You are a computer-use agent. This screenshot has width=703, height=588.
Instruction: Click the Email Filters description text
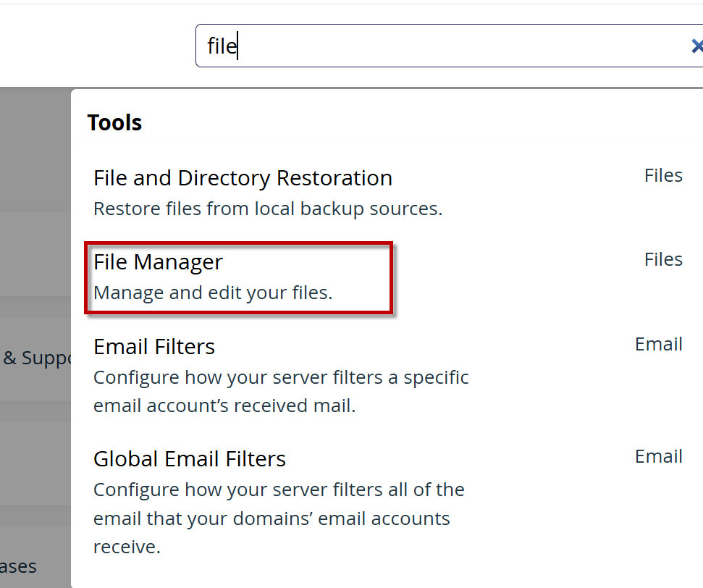click(x=280, y=392)
